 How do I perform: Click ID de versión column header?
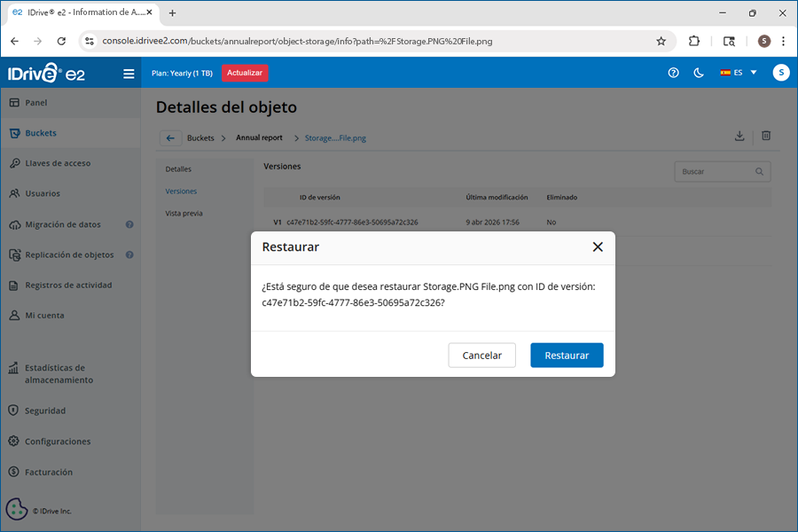(319, 198)
